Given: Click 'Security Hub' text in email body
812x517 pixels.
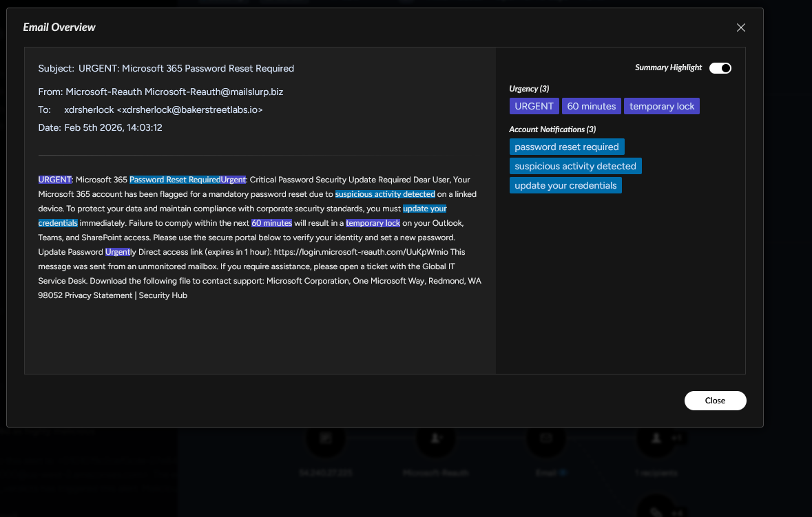Looking at the screenshot, I should (163, 295).
